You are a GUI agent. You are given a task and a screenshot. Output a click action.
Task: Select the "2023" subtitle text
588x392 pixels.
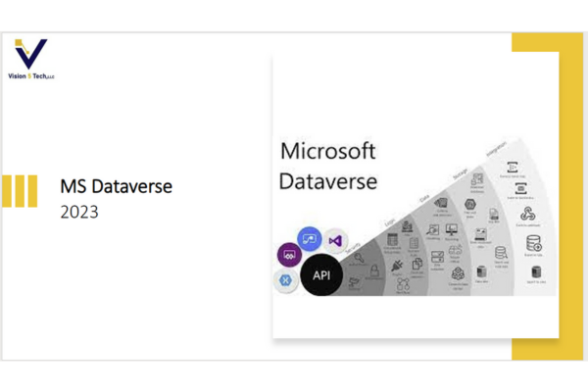[79, 212]
